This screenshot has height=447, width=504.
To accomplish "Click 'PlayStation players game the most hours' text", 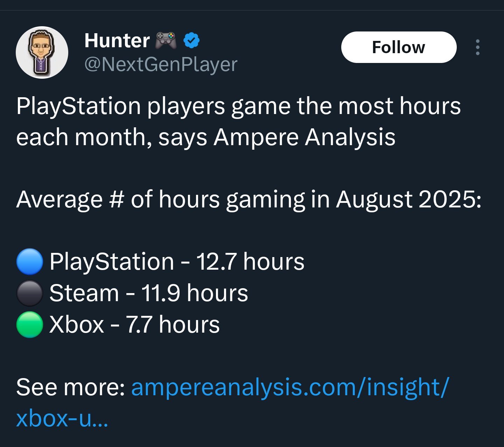I will (238, 106).
